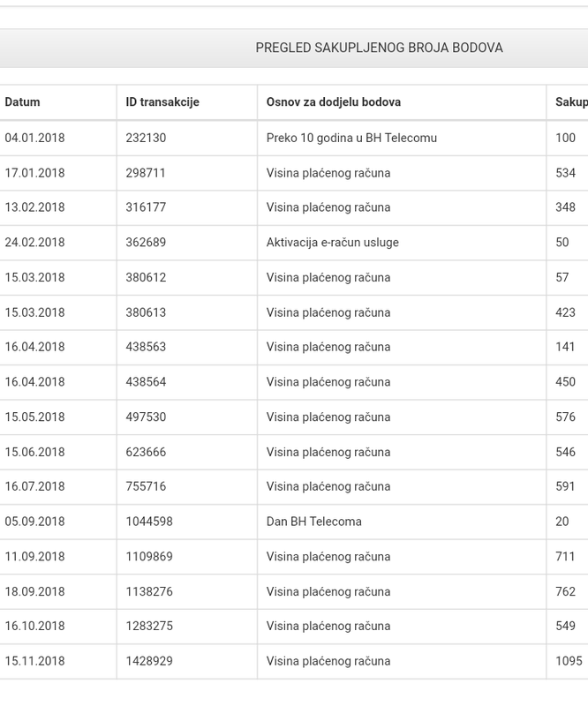Click the Datum column header
The height and width of the screenshot is (706, 588).
pyautogui.click(x=22, y=102)
